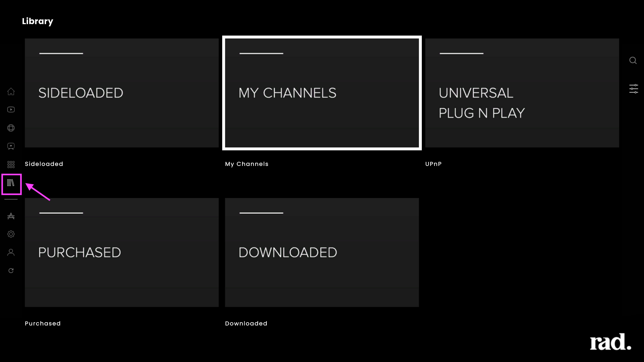Click the UPnP caption label
This screenshot has height=362, width=644.
pyautogui.click(x=434, y=164)
